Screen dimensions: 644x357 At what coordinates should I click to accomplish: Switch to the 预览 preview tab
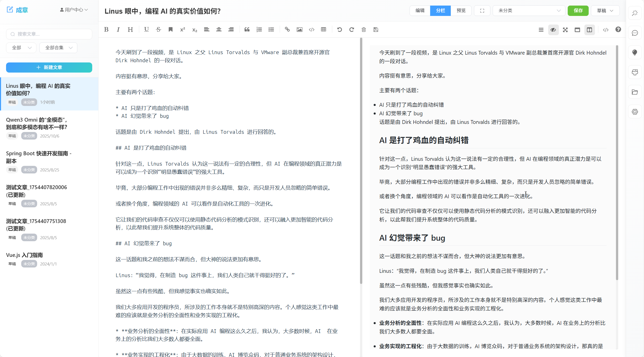pyautogui.click(x=461, y=11)
